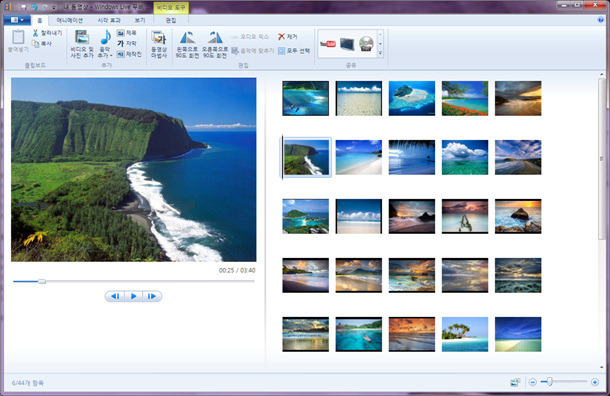Open the Edit (편집) tab
The width and height of the screenshot is (610, 396).
pos(171,20)
